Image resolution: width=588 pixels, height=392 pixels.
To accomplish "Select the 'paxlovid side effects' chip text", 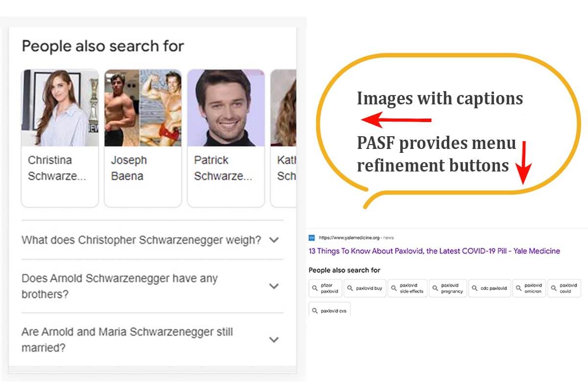I will 412,288.
